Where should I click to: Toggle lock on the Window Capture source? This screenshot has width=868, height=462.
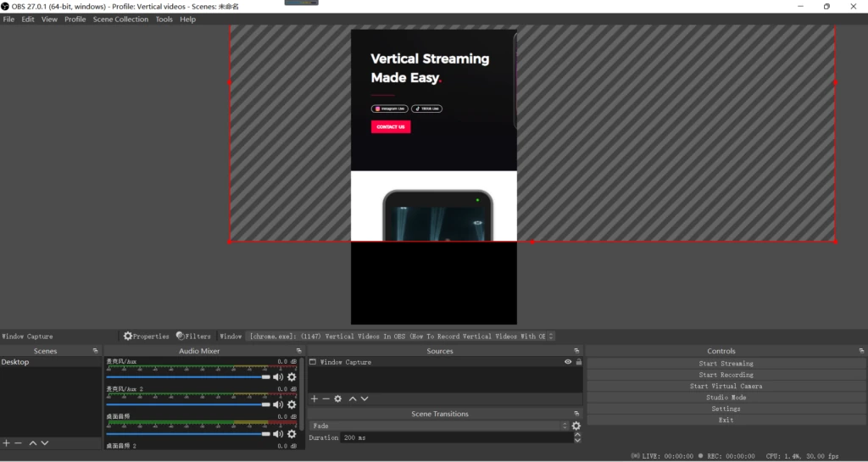[579, 362]
